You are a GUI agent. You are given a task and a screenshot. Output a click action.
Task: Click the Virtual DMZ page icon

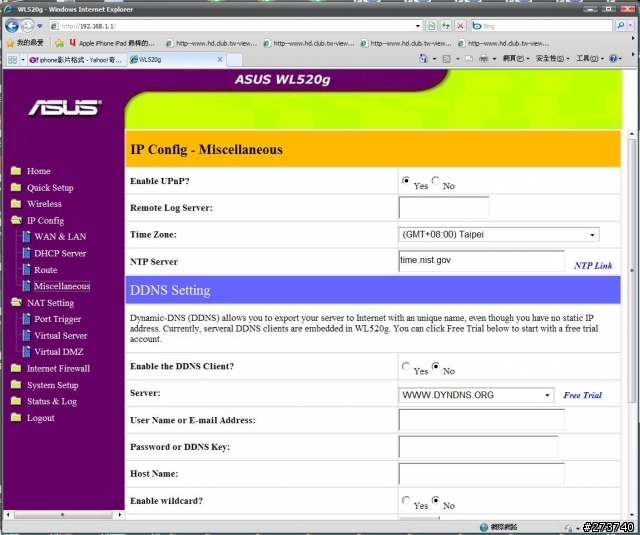pyautogui.click(x=27, y=351)
